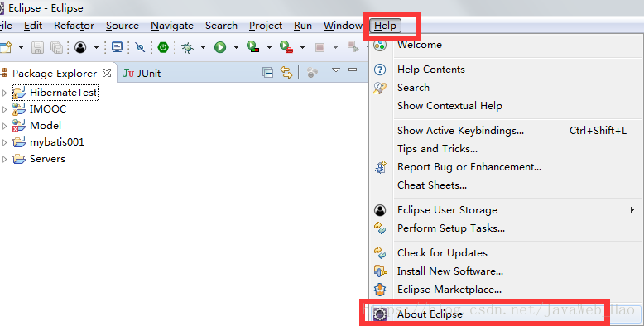This screenshot has width=644, height=326.
Task: Select the mybatis001 project
Action: tap(57, 142)
